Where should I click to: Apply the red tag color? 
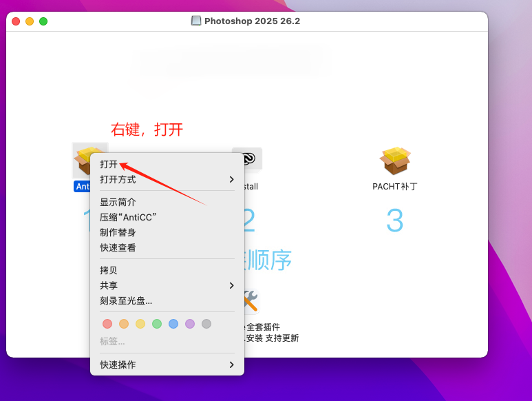click(x=107, y=324)
